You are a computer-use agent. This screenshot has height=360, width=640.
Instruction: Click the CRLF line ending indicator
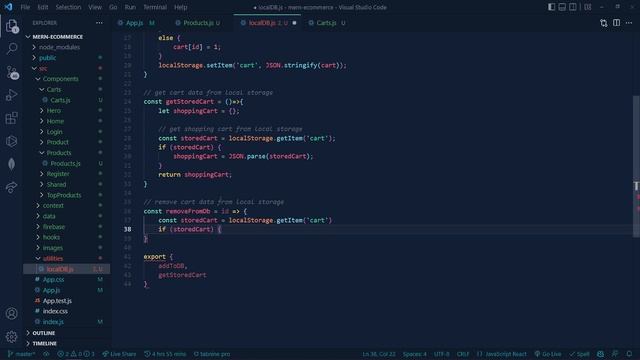pos(463,354)
